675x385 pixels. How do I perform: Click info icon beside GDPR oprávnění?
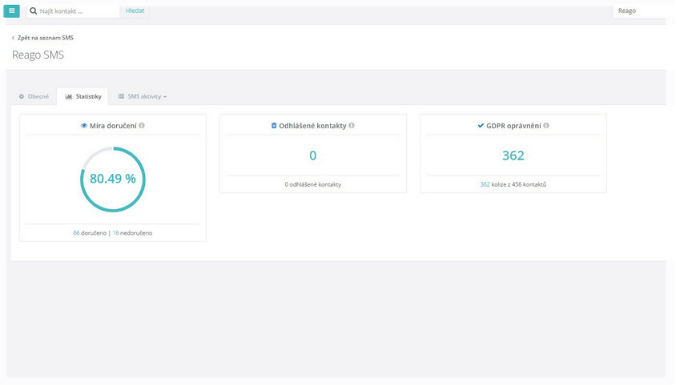coord(546,125)
